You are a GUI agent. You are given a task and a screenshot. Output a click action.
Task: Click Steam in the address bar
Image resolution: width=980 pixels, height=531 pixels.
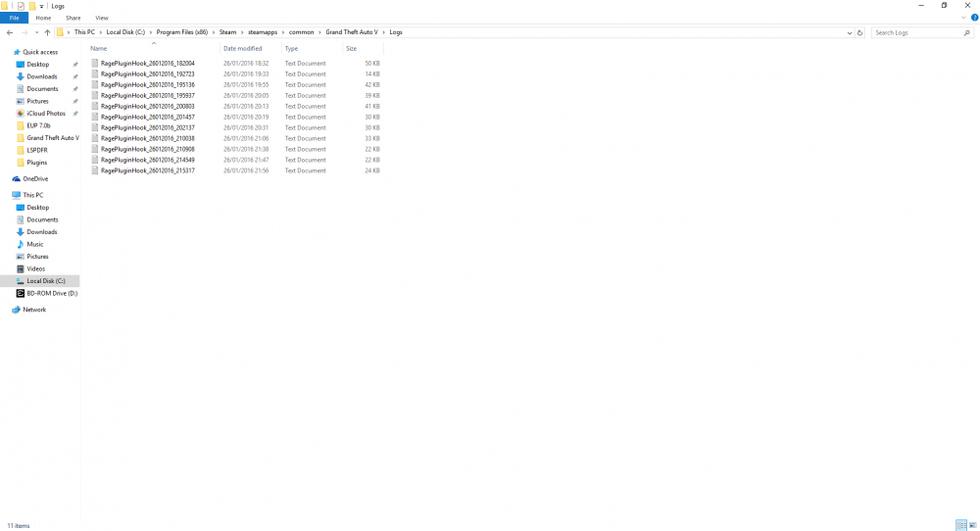click(227, 32)
